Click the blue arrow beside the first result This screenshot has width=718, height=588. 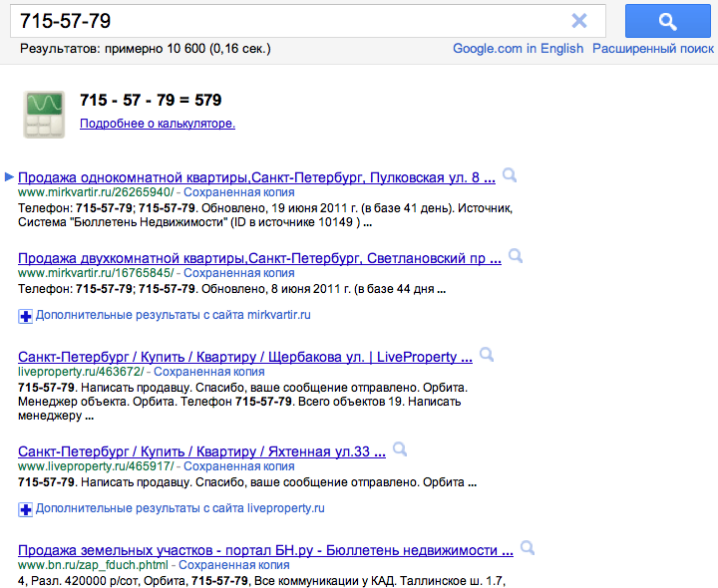(x=9, y=176)
